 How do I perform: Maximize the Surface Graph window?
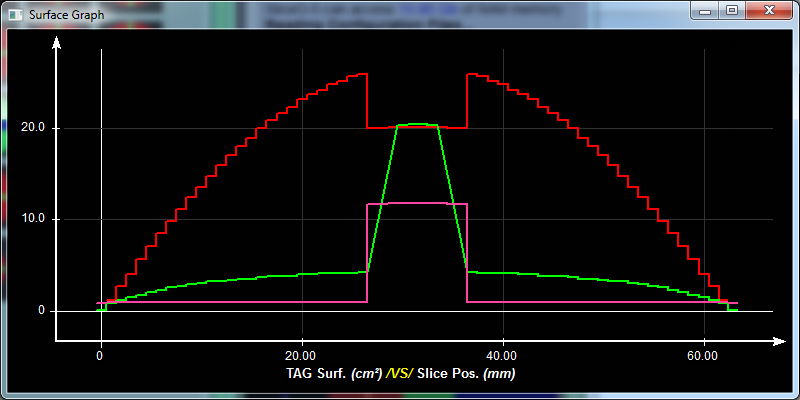coord(732,10)
